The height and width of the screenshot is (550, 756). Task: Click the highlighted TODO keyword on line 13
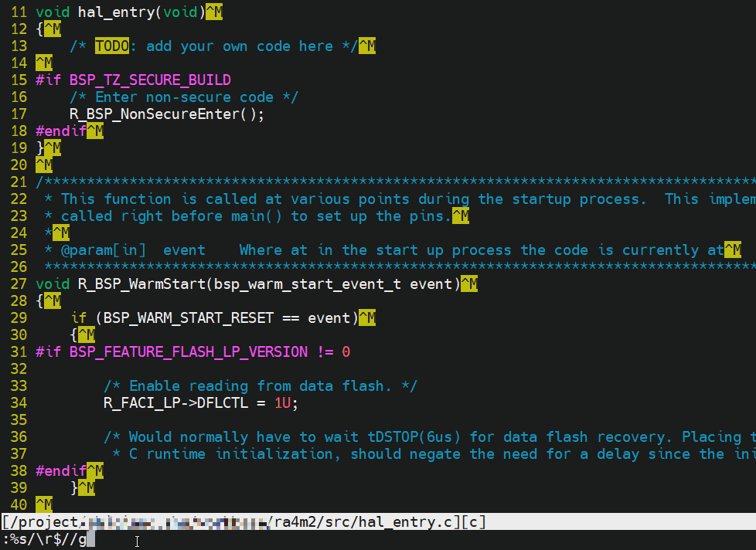(112, 46)
